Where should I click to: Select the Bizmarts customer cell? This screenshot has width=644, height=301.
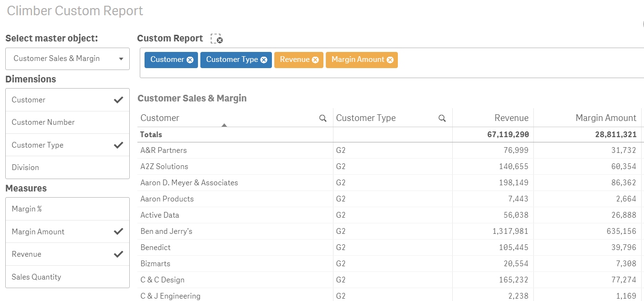click(235, 264)
